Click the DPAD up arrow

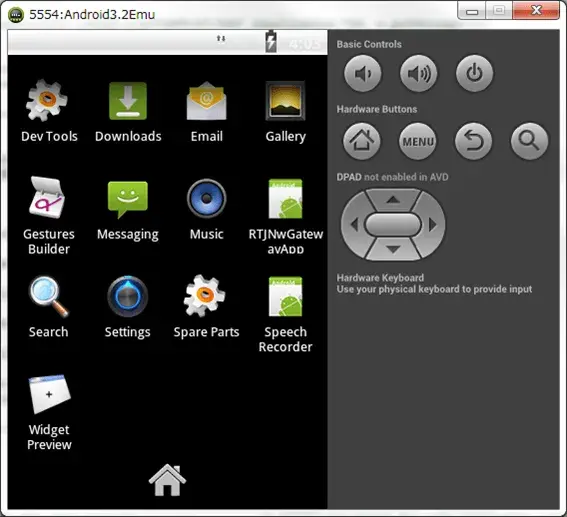393,200
